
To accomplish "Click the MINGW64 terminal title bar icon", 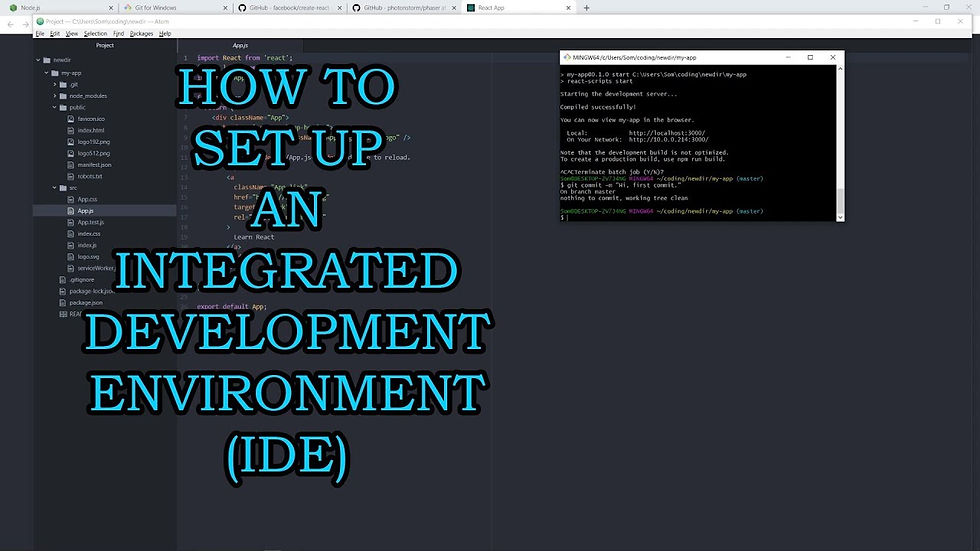I will pos(567,57).
